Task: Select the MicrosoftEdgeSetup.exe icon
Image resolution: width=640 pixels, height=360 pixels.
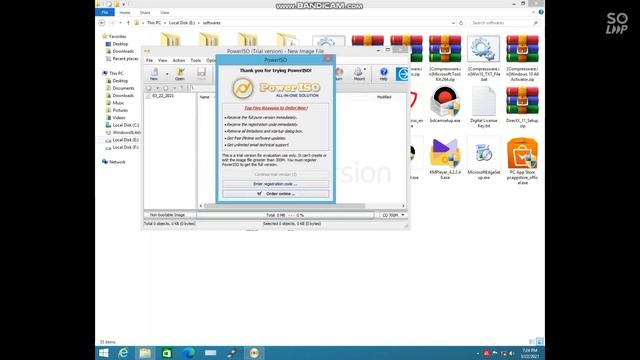Action: 483,153
